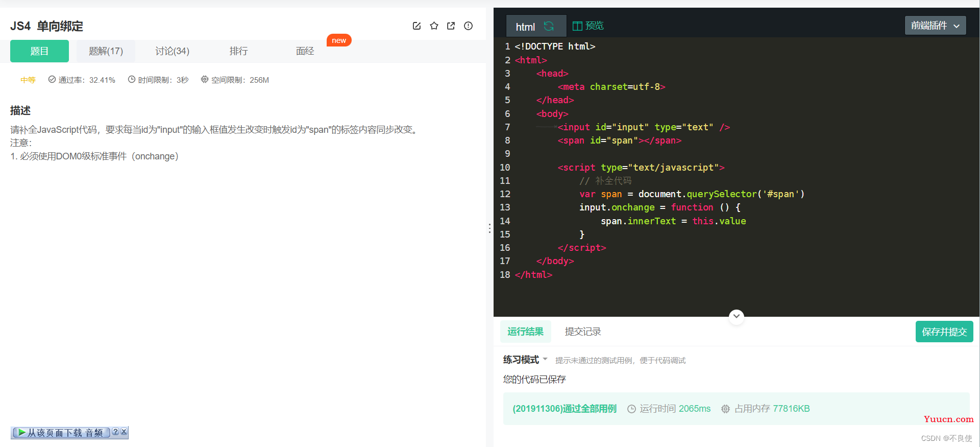Click the 描述 heading
Image resolution: width=980 pixels, height=447 pixels.
click(20, 110)
